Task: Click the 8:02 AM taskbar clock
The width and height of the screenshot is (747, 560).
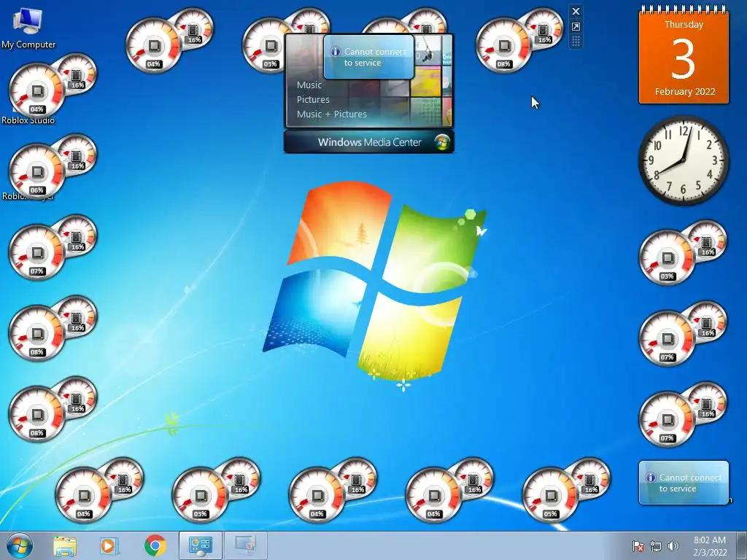Action: (x=710, y=546)
